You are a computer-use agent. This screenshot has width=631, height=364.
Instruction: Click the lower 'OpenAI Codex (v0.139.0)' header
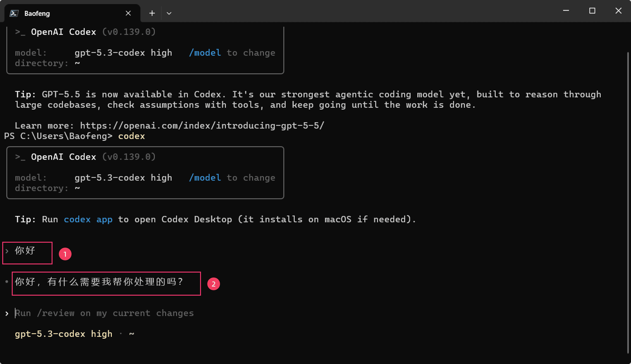tap(86, 157)
